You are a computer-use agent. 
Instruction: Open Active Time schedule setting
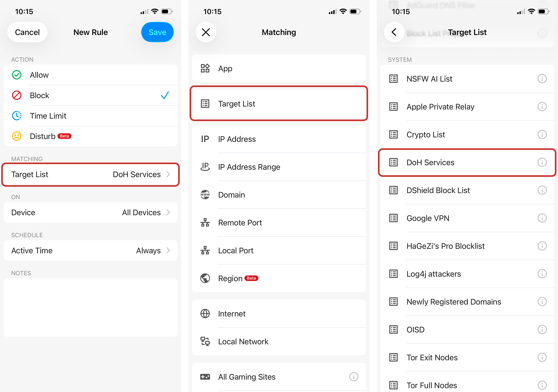point(90,250)
